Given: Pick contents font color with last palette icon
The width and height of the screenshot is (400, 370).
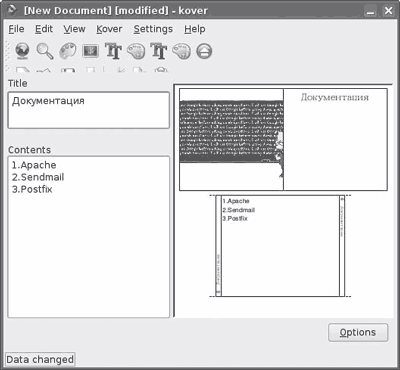Looking at the screenshot, I should tap(182, 51).
